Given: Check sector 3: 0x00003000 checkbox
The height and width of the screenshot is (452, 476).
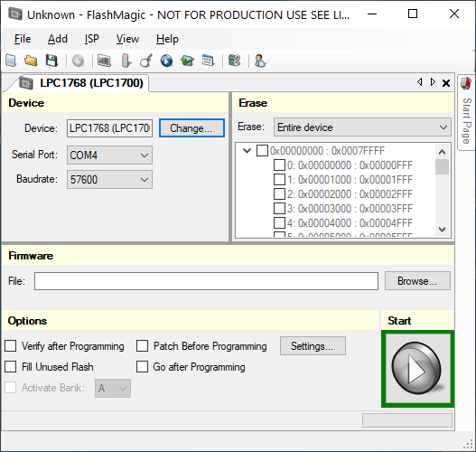Looking at the screenshot, I should tap(279, 208).
